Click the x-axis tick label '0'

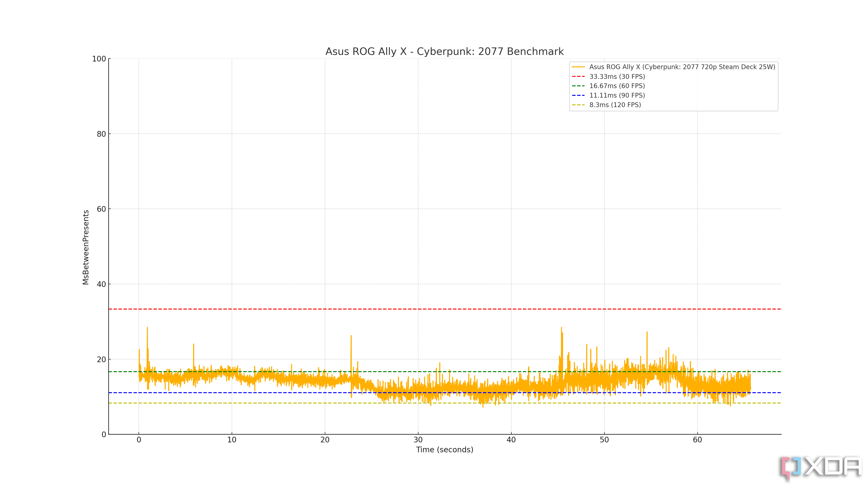(139, 440)
